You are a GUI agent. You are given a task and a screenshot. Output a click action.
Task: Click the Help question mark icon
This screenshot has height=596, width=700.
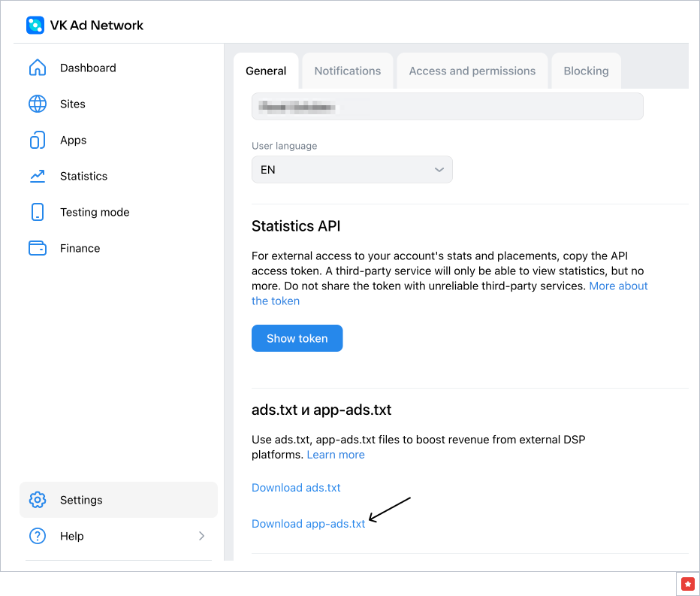38,536
